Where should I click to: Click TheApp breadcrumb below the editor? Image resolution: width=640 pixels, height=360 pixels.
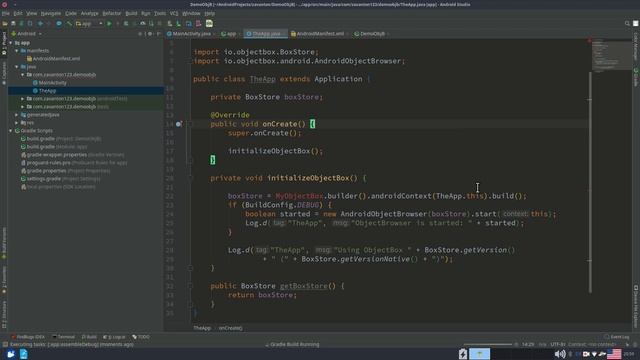coord(202,328)
